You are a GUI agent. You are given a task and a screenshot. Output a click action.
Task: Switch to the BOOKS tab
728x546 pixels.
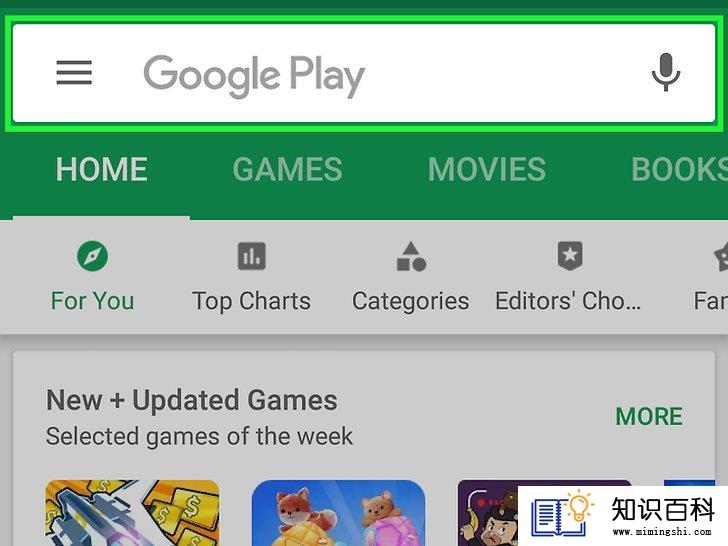click(x=679, y=169)
